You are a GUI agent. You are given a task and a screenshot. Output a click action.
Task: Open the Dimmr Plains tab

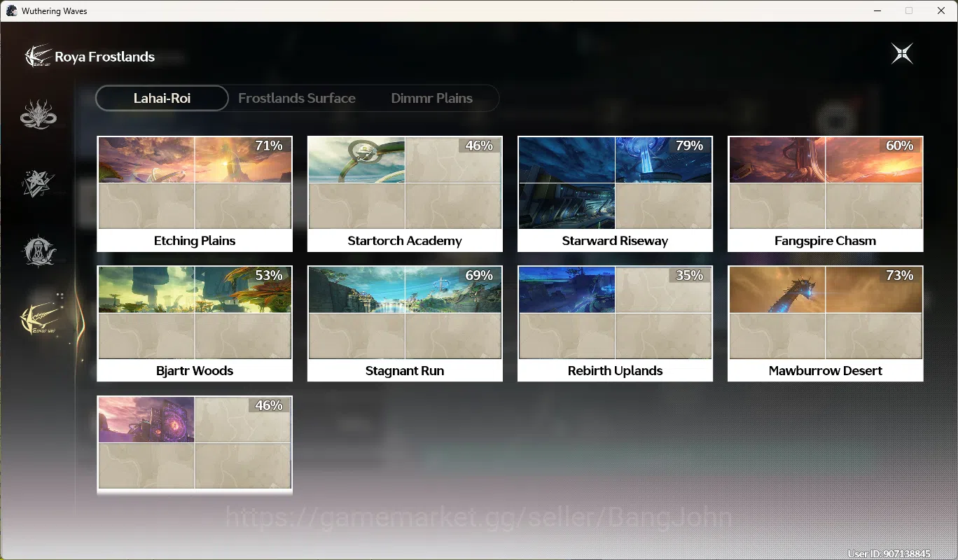pos(431,98)
